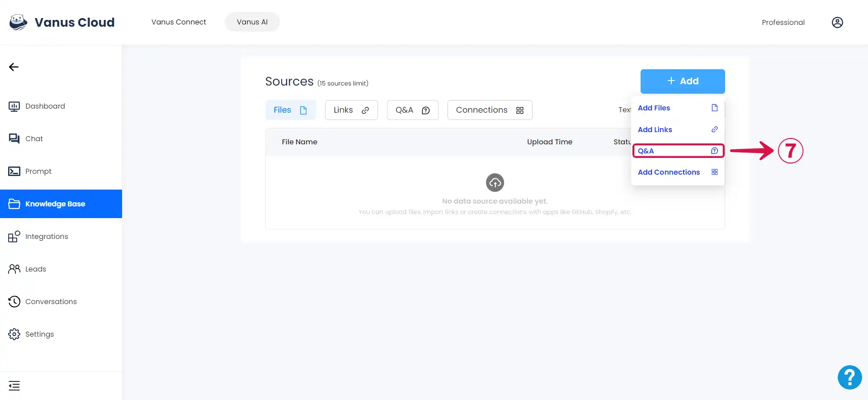Image resolution: width=868 pixels, height=400 pixels.
Task: Collapse the sidebar with bottom menu icon
Action: 14,386
